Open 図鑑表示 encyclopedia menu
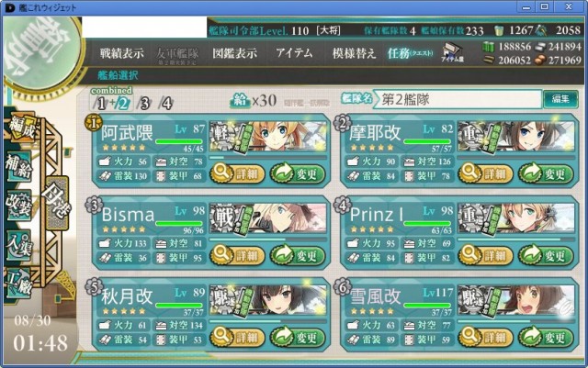 click(235, 53)
